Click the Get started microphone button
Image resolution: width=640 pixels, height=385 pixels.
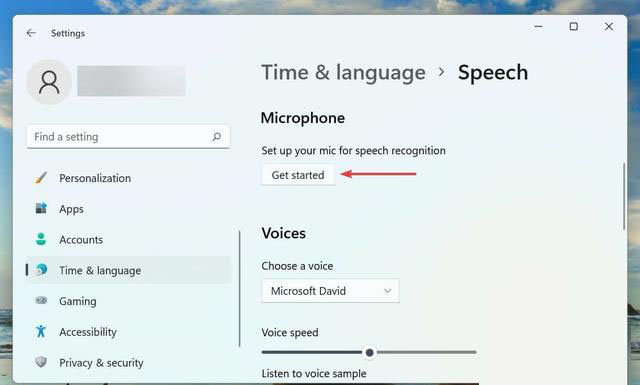click(x=298, y=175)
